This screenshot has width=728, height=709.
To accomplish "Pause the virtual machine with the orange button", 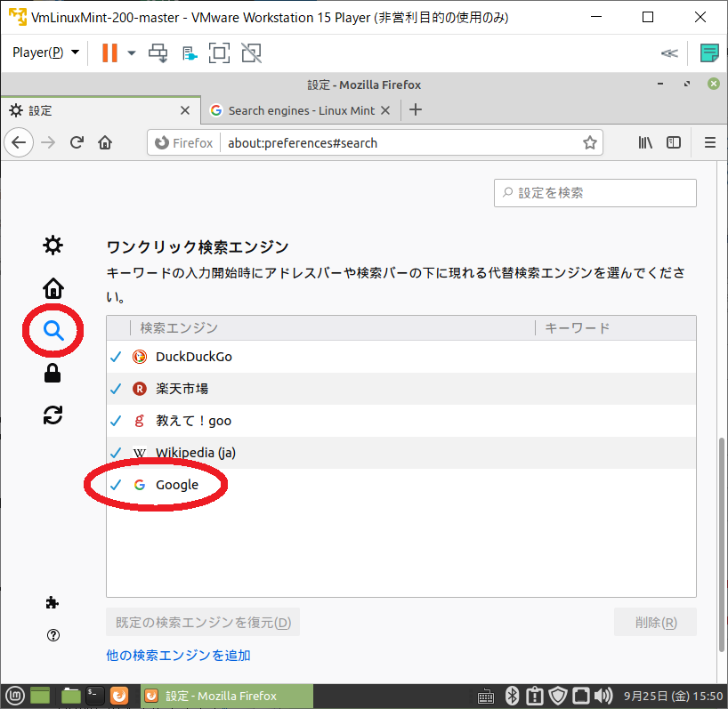I will pyautogui.click(x=109, y=52).
